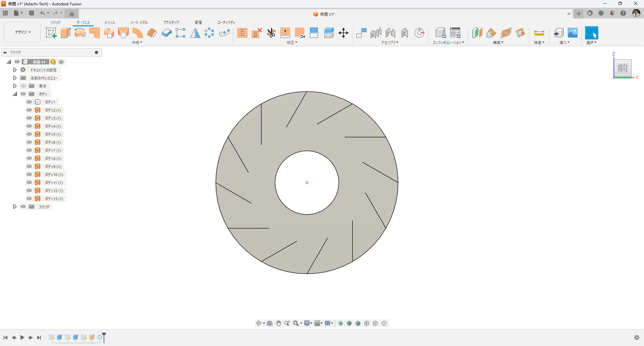The image size is (644, 346).
Task: Open the Insert Derive tool
Action: [x=558, y=33]
